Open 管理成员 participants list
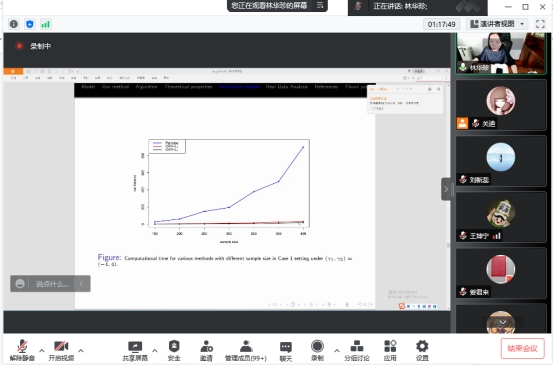 (246, 350)
